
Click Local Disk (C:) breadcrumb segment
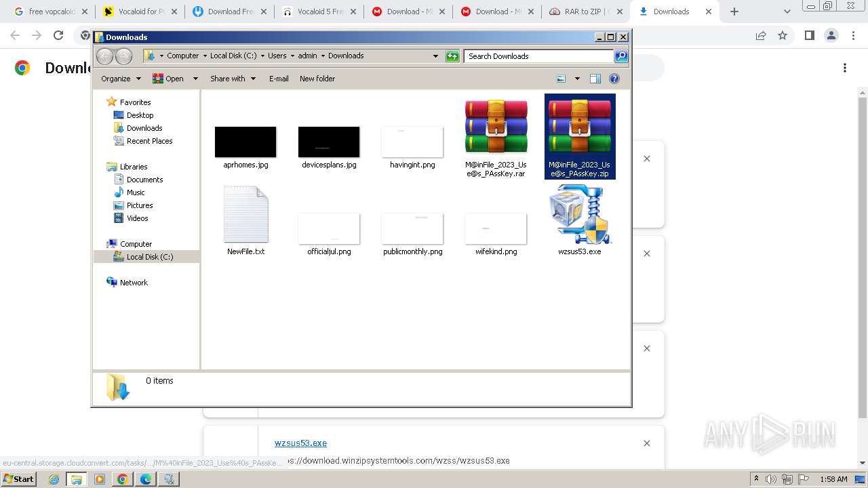pyautogui.click(x=233, y=56)
